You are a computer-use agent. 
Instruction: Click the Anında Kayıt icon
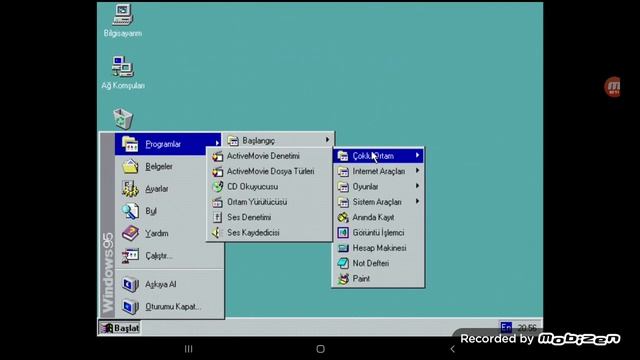(343, 217)
